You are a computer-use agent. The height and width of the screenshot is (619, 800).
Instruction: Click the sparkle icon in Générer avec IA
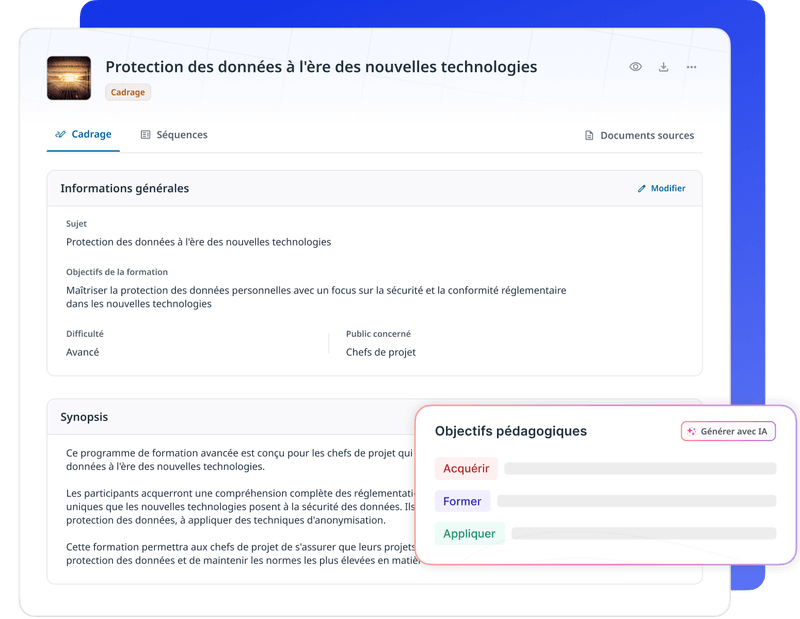691,431
